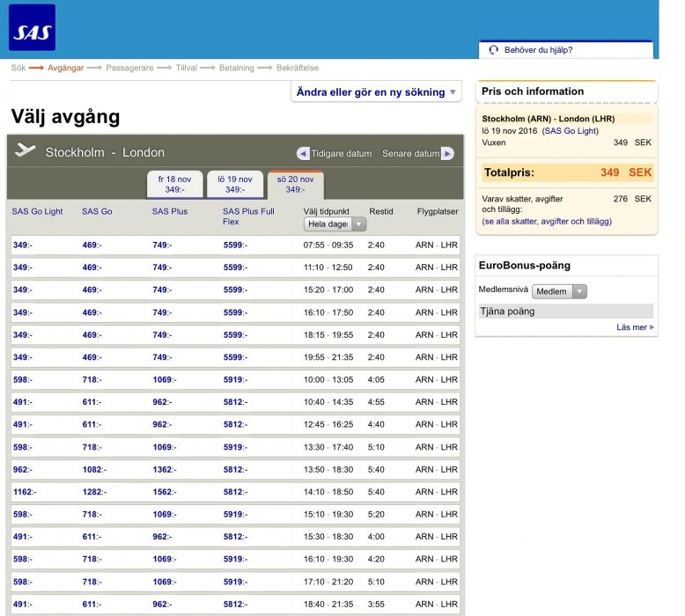Click the help headset icon

493,50
